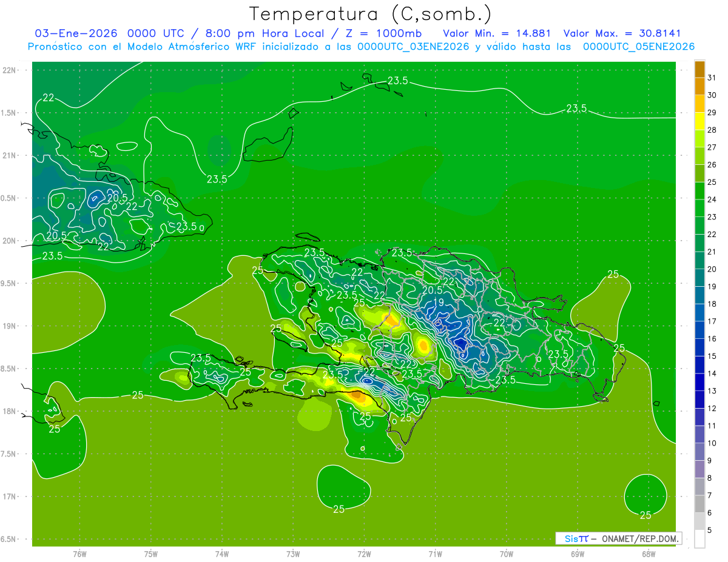The height and width of the screenshot is (562, 728).
Task: Click the "72W" longitude axis label
Action: tap(364, 554)
